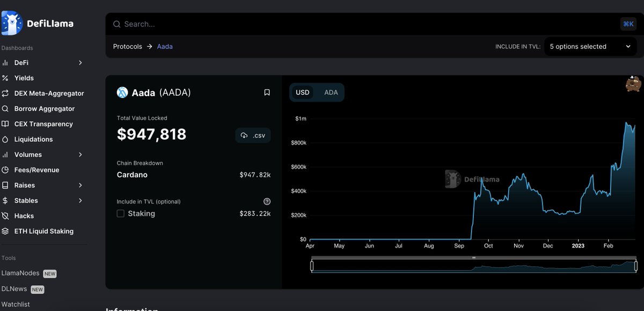Click the ⌘K shortcut badge
The height and width of the screenshot is (311, 644).
click(628, 24)
